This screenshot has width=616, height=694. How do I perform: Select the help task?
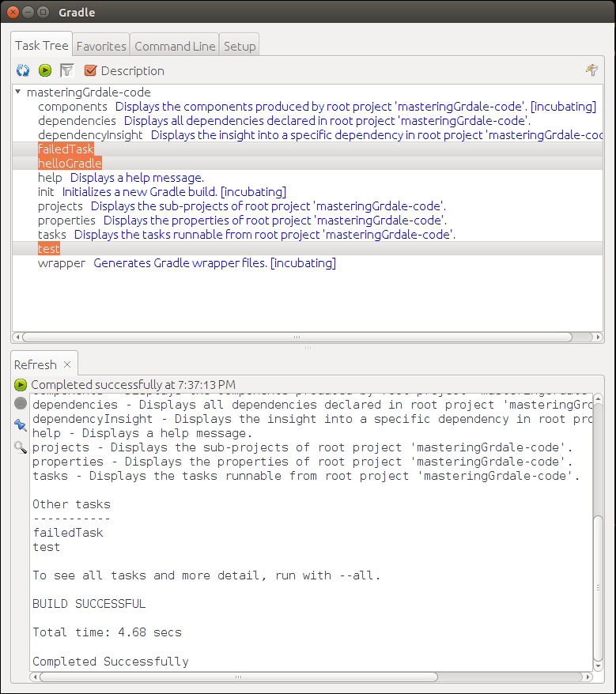[50, 178]
